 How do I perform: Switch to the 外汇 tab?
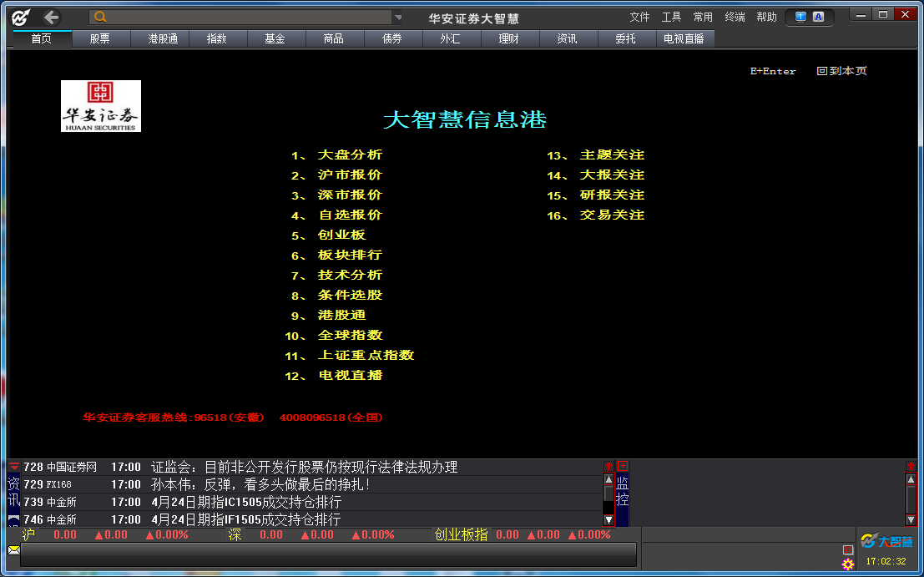point(450,39)
